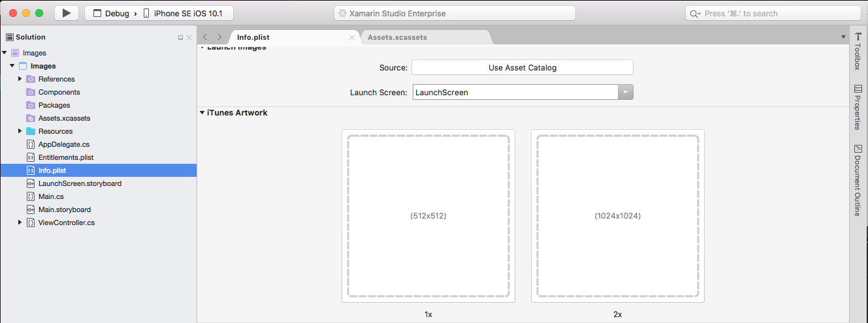This screenshot has width=868, height=323.
Task: Click the Main.storyboard file icon
Action: (x=31, y=209)
